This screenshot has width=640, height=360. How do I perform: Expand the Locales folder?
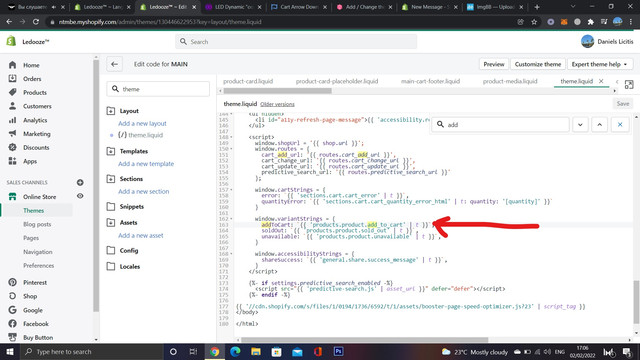point(111,266)
